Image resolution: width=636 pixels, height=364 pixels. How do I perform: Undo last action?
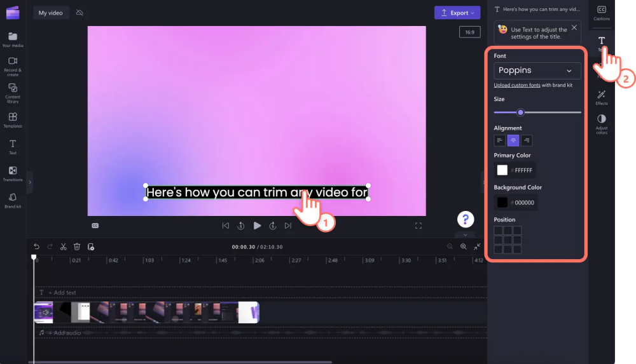coord(36,246)
